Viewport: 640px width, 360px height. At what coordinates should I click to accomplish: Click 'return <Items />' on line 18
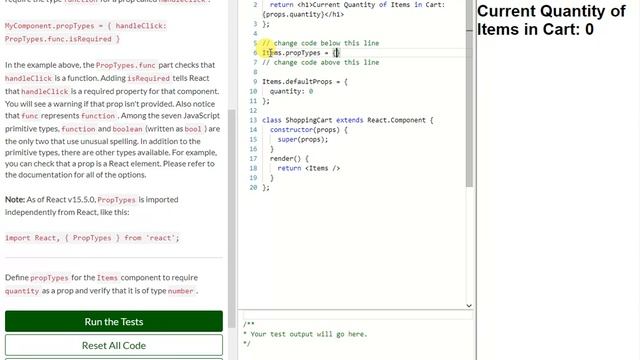click(309, 168)
